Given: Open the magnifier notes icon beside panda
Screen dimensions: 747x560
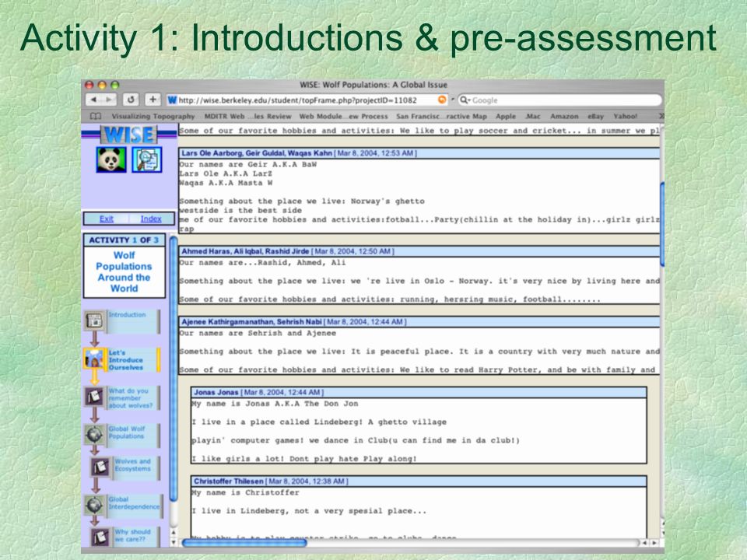Looking at the screenshot, I should click(147, 159).
